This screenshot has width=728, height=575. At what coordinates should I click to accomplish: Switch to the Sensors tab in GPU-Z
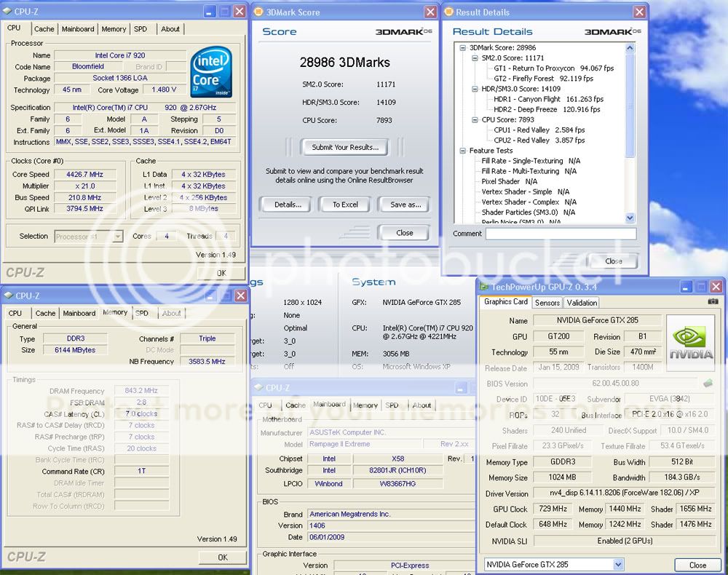point(547,303)
